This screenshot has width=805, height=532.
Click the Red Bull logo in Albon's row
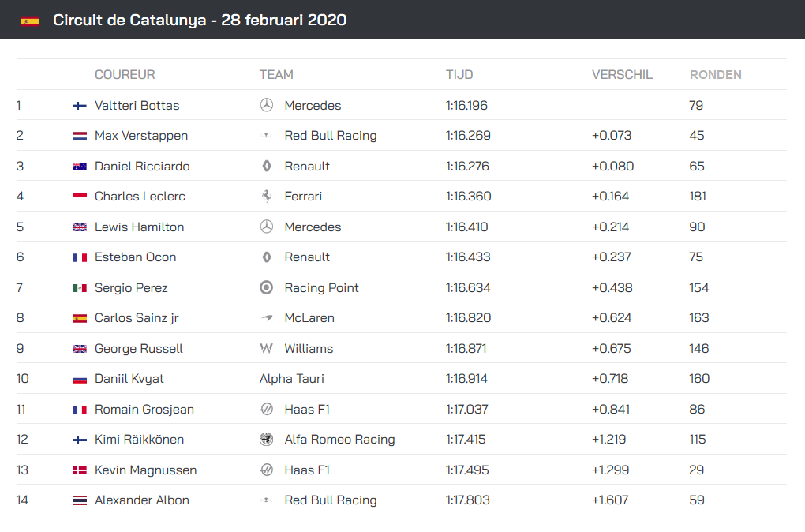[267, 500]
